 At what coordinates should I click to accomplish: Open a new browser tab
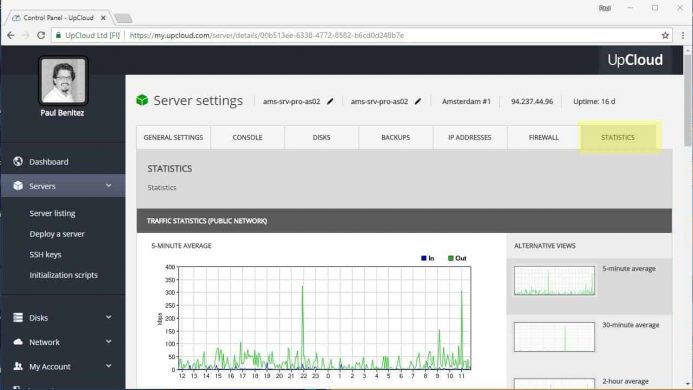click(123, 18)
